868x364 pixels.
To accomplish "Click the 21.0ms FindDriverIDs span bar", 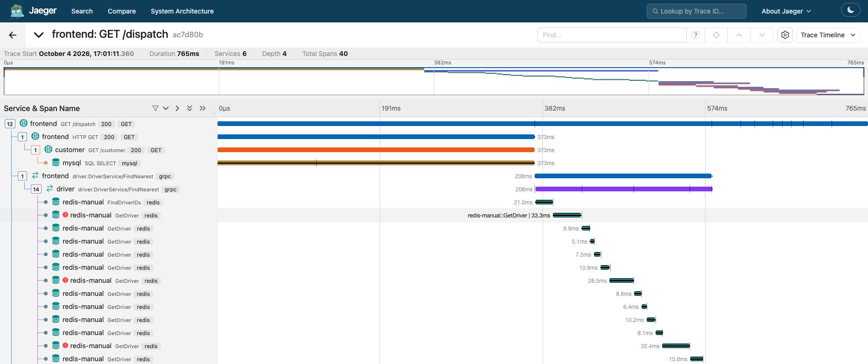I will click(x=544, y=202).
